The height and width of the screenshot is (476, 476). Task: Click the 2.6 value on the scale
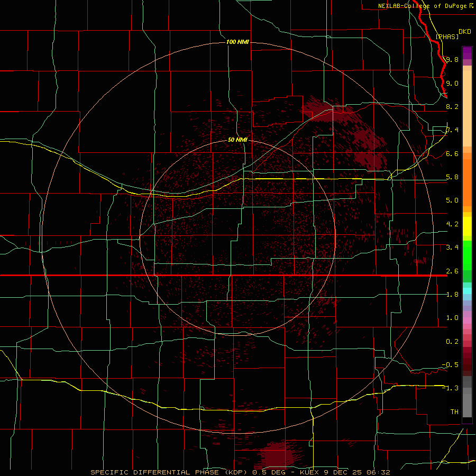(452, 271)
